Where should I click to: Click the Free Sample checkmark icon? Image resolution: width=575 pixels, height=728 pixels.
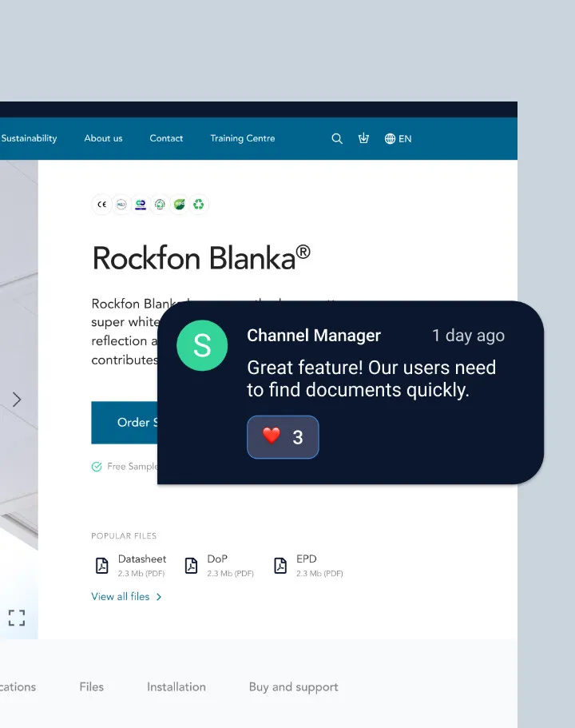coord(97,467)
